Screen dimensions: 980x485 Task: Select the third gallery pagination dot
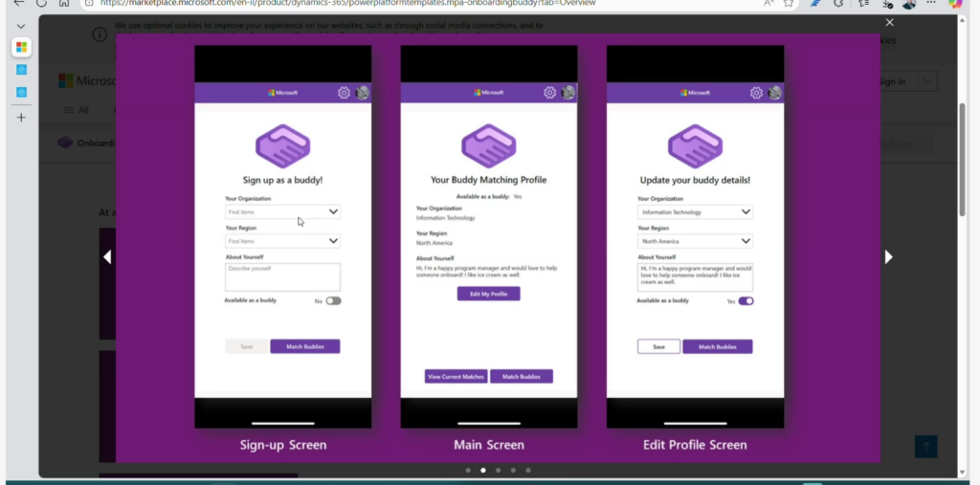[x=498, y=470]
